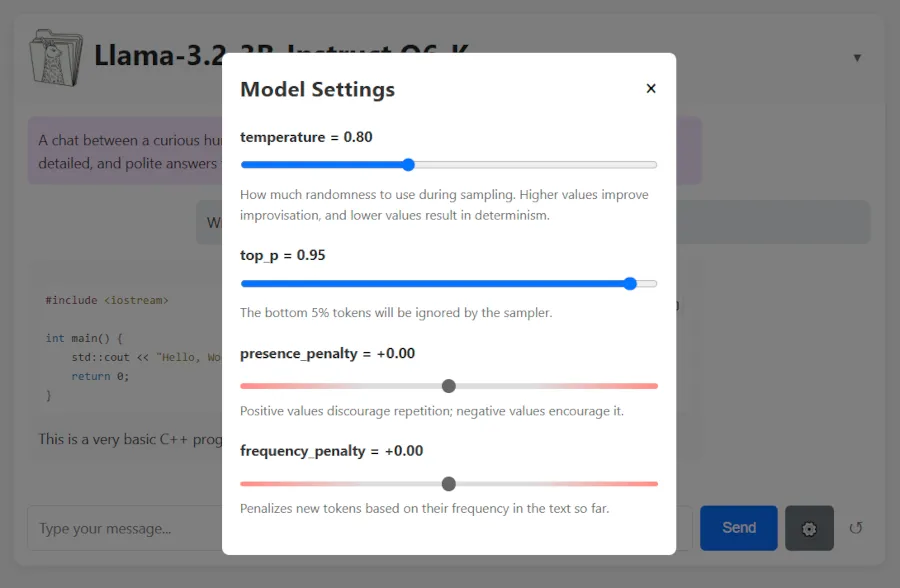Open the model selector dropdown arrow
900x588 pixels.
tap(858, 57)
